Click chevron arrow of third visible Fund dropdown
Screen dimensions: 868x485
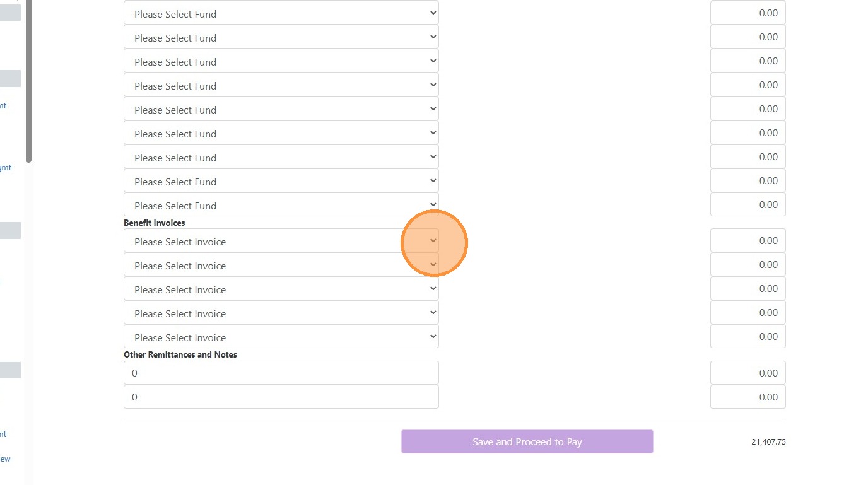pyautogui.click(x=433, y=61)
